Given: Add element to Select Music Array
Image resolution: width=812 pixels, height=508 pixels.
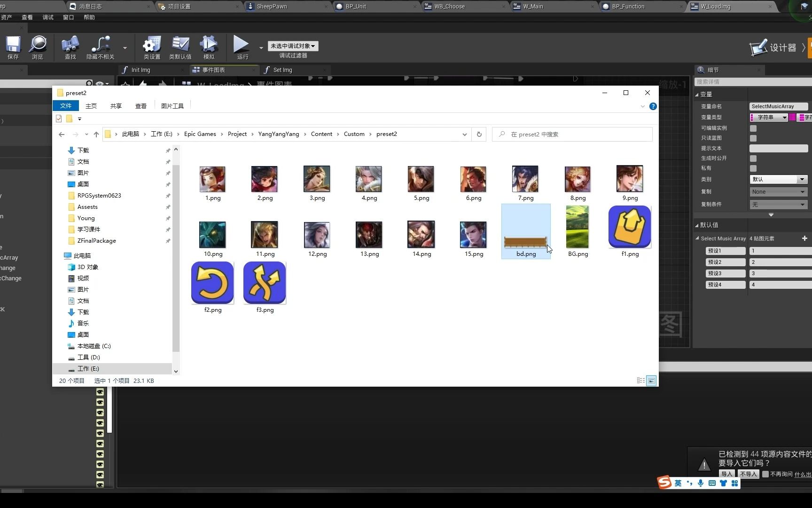Looking at the screenshot, I should (x=804, y=238).
